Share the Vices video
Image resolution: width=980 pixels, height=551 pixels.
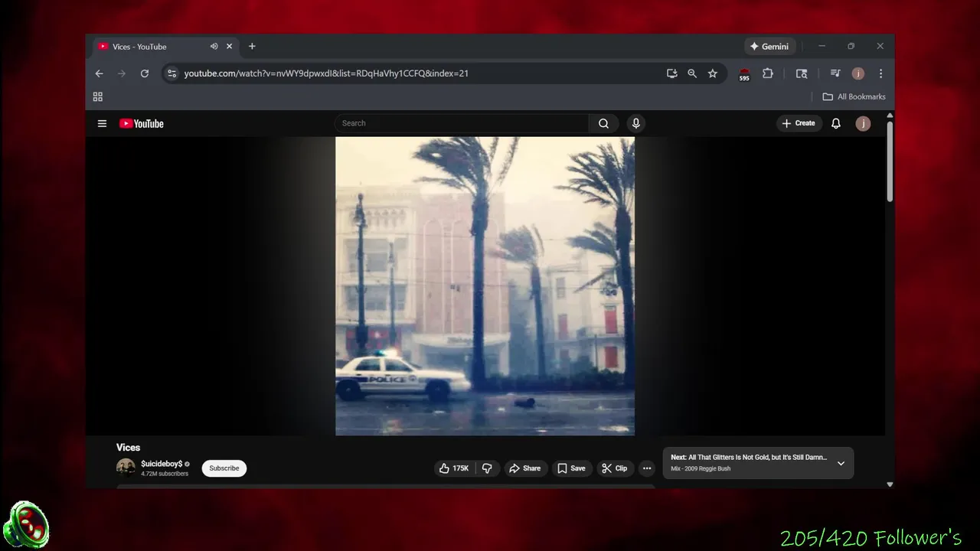click(525, 468)
